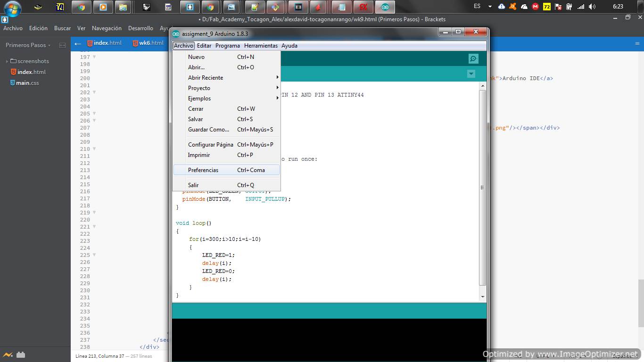This screenshot has height=362, width=644.
Task: Open the Arduino Editar menu
Action: [x=204, y=46]
